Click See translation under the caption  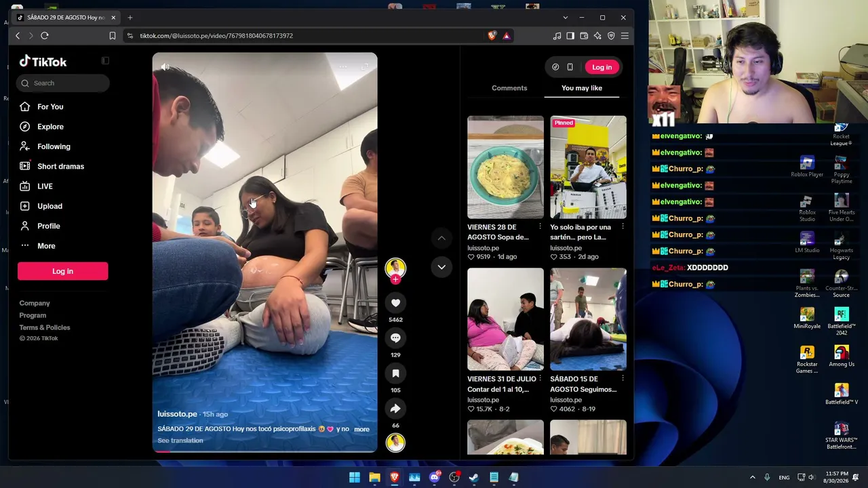pos(180,441)
